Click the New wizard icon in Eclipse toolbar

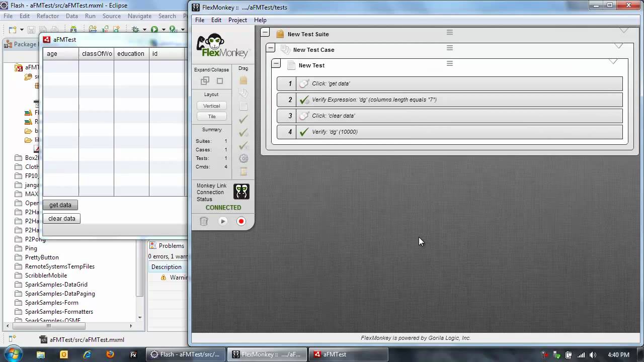coord(13,30)
